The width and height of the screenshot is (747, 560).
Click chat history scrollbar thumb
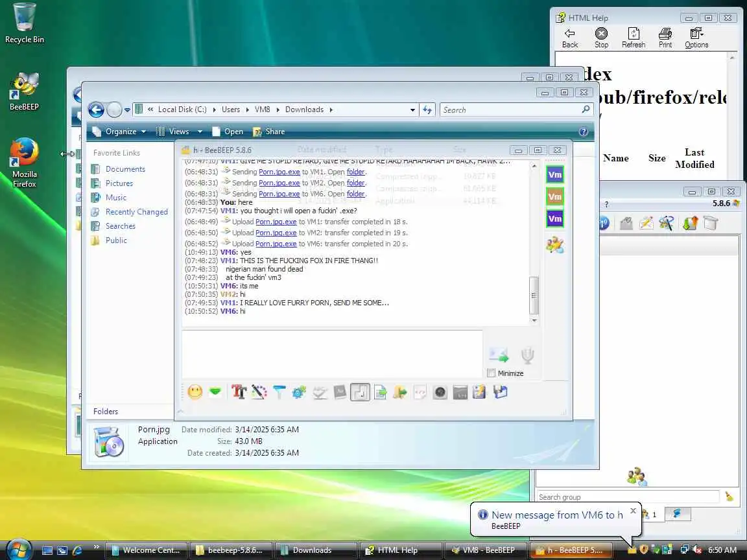[534, 296]
